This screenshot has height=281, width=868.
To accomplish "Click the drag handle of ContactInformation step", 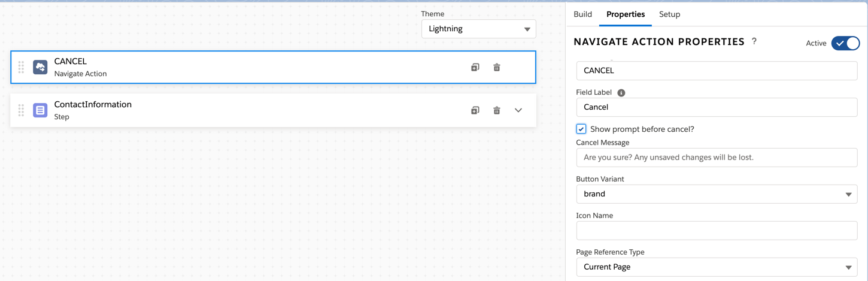I will [21, 110].
